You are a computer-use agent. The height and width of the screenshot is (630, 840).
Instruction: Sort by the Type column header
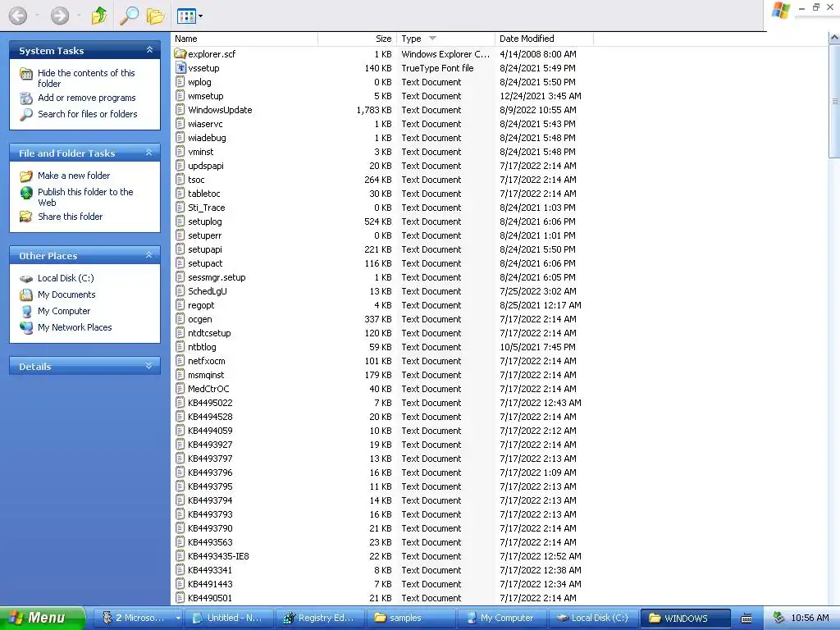click(445, 39)
